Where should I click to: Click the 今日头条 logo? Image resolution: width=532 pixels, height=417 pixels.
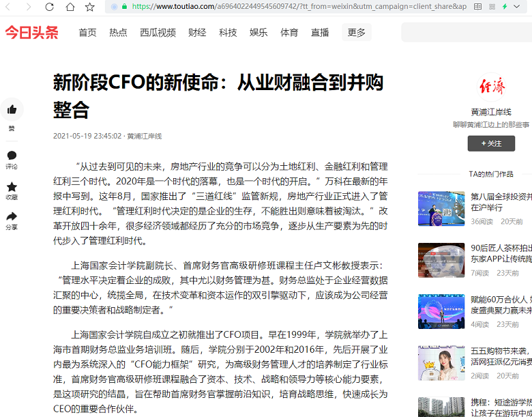(32, 33)
